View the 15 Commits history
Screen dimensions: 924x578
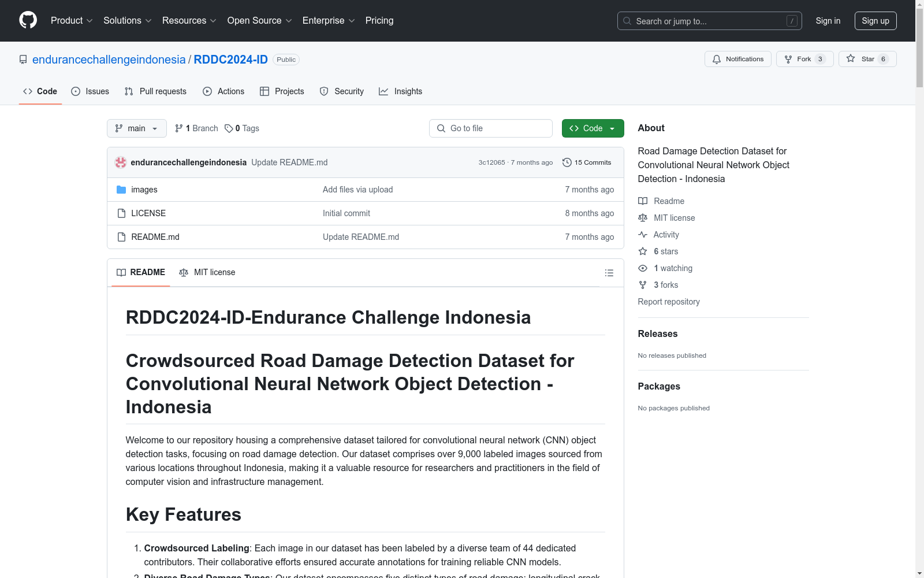coord(587,162)
